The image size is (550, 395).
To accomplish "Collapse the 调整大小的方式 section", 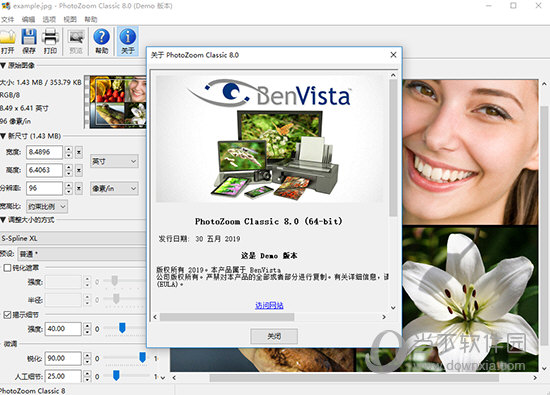I will [x=3, y=220].
